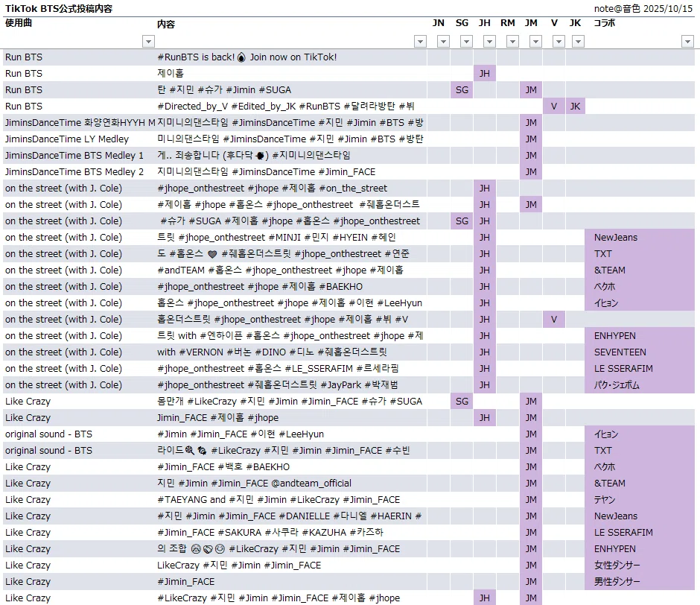The width and height of the screenshot is (700, 605).
Task: Click SG cell in the Like Crazy #SUGA row
Action: [x=462, y=402]
